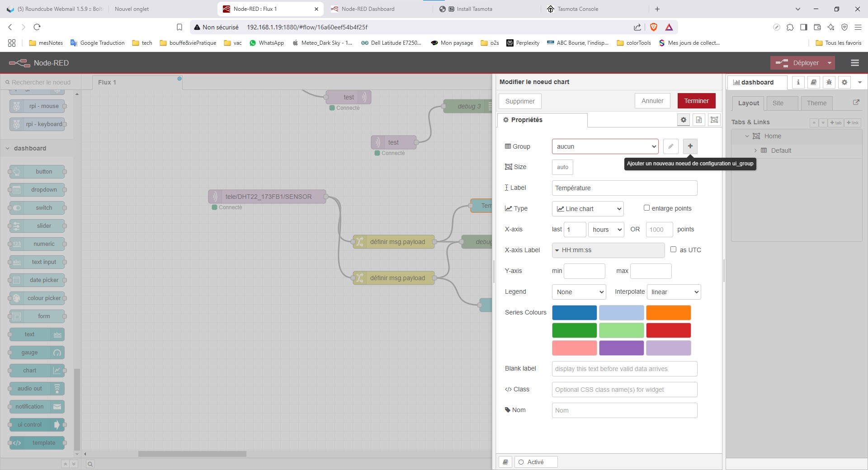Switch to the Theme tab
The height and width of the screenshot is (470, 868).
click(816, 103)
